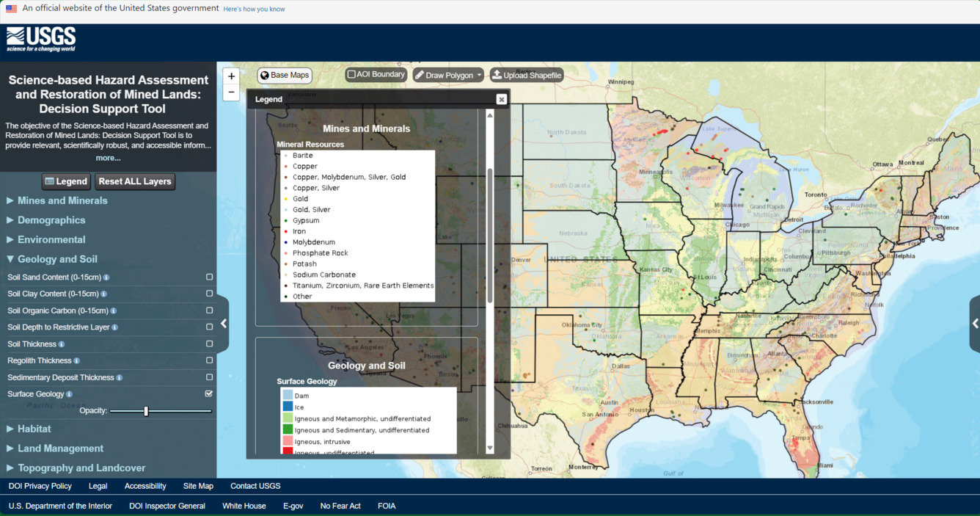Toggle the AOI Boundary checkbox

[x=352, y=75]
